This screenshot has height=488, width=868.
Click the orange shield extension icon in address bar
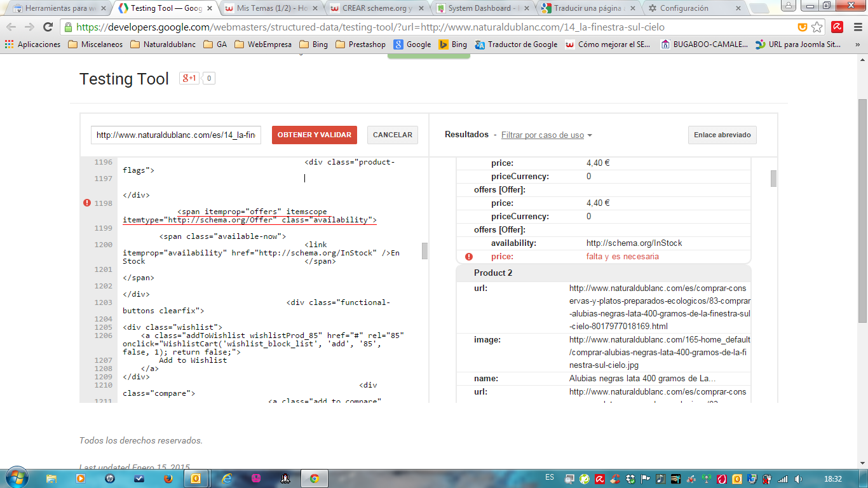[803, 27]
